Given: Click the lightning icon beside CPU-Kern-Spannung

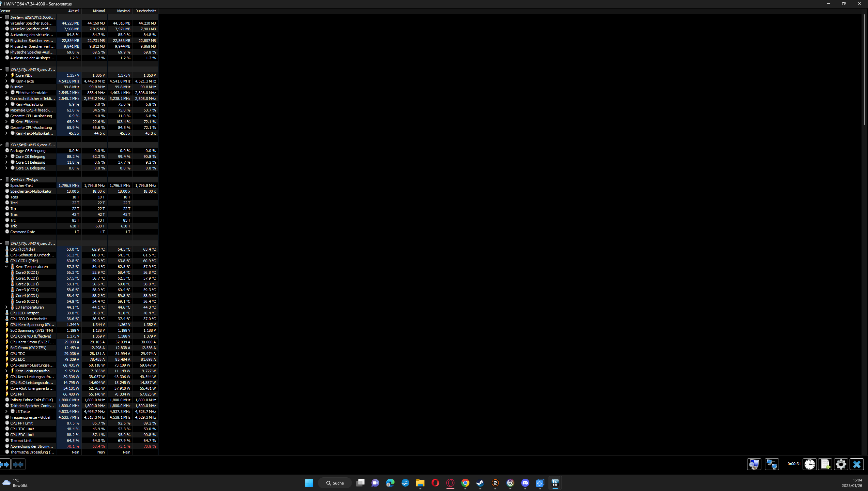Looking at the screenshot, I should click(7, 325).
